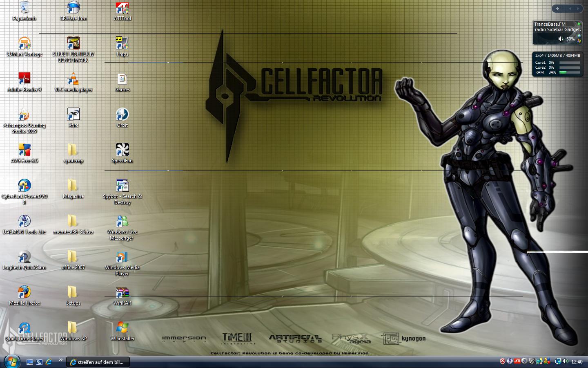Viewport: 588px width, 368px height.
Task: Select the memtest86-3.5.iso folder
Action: click(x=73, y=224)
